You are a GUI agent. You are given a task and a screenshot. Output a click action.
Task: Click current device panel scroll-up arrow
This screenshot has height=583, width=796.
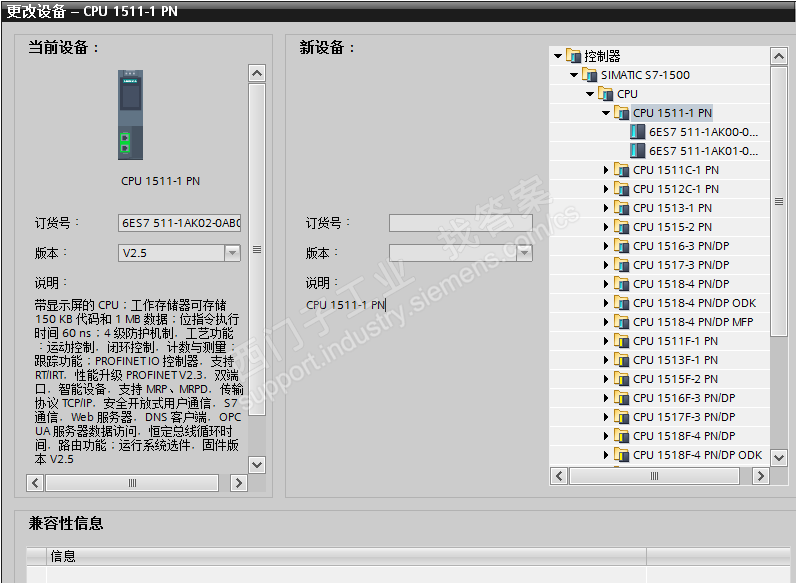(x=257, y=73)
